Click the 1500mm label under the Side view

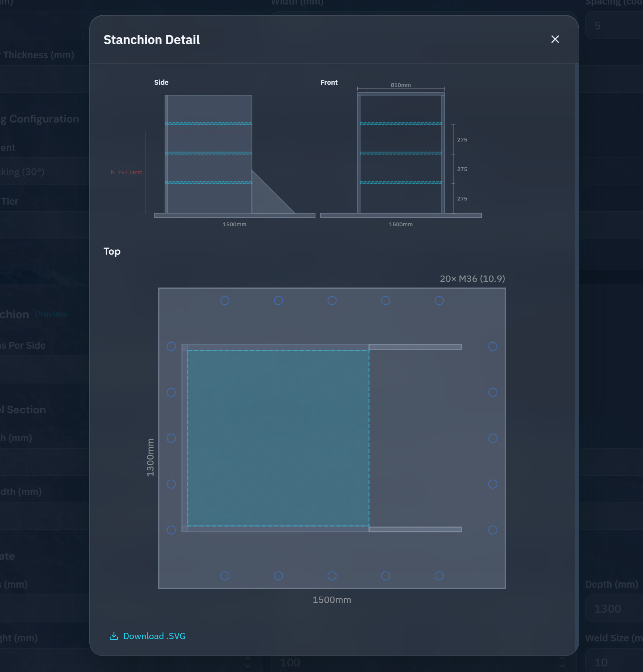(234, 224)
